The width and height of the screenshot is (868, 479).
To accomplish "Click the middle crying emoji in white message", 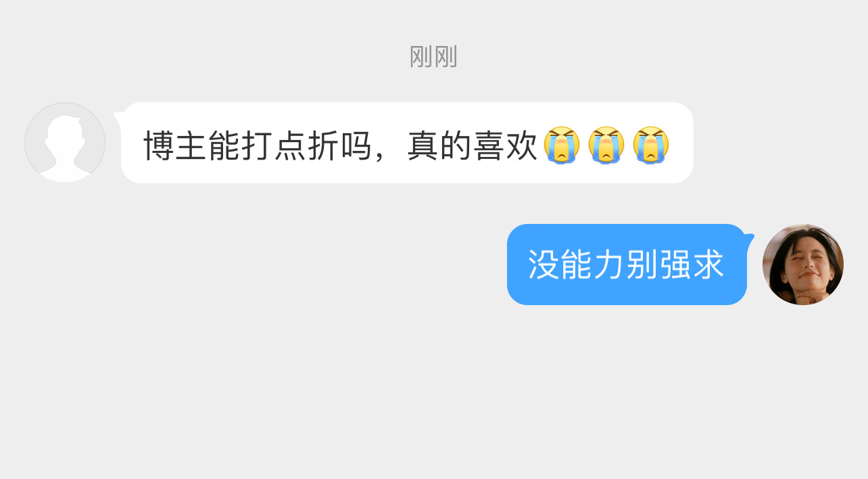I will pyautogui.click(x=606, y=145).
